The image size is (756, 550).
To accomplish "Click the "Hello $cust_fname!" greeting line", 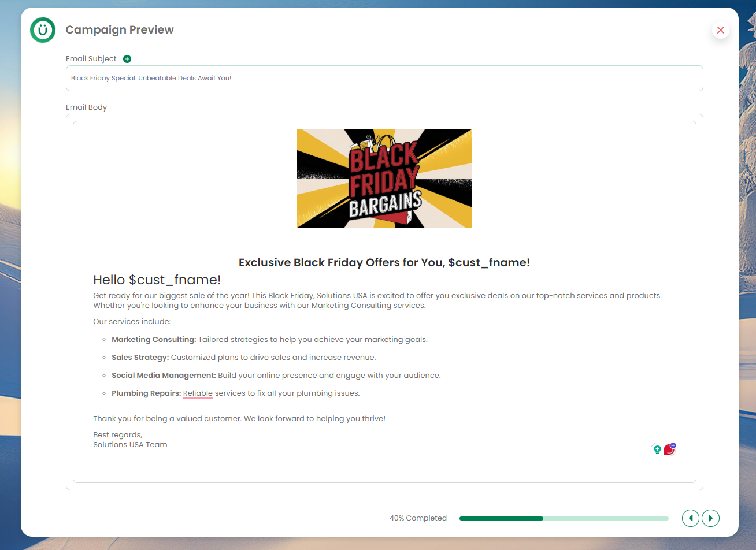I will point(157,280).
